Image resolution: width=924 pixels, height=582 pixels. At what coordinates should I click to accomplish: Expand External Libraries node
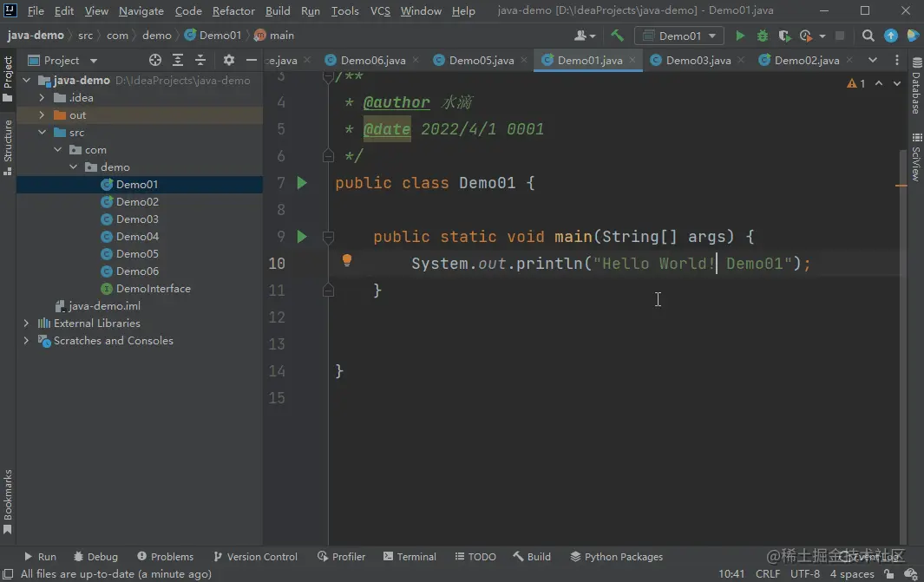27,323
